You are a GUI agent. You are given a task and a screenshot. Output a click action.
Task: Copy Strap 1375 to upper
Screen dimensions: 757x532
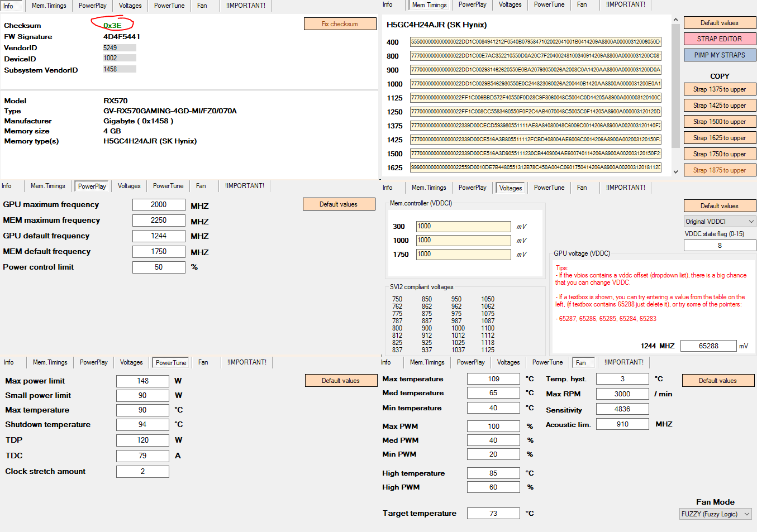pos(720,89)
